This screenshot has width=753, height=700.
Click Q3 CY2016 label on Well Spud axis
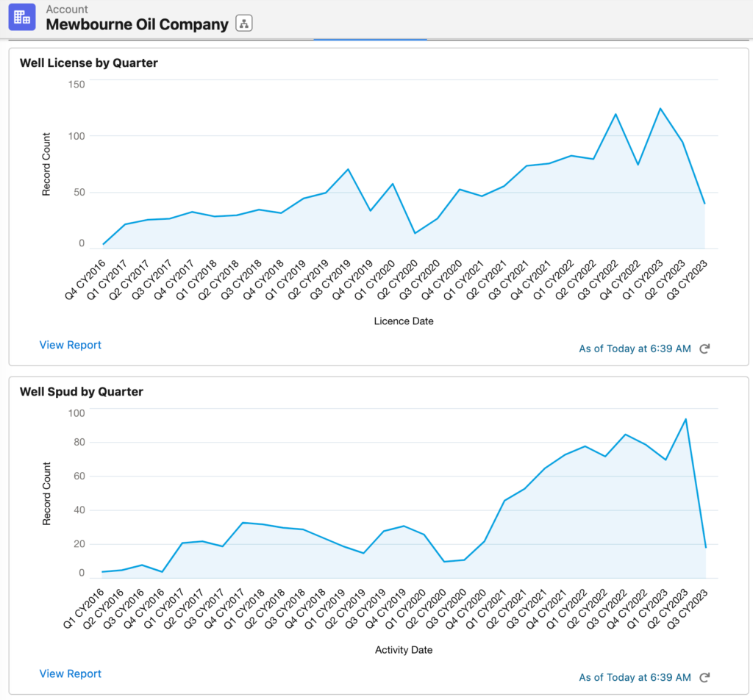point(124,608)
